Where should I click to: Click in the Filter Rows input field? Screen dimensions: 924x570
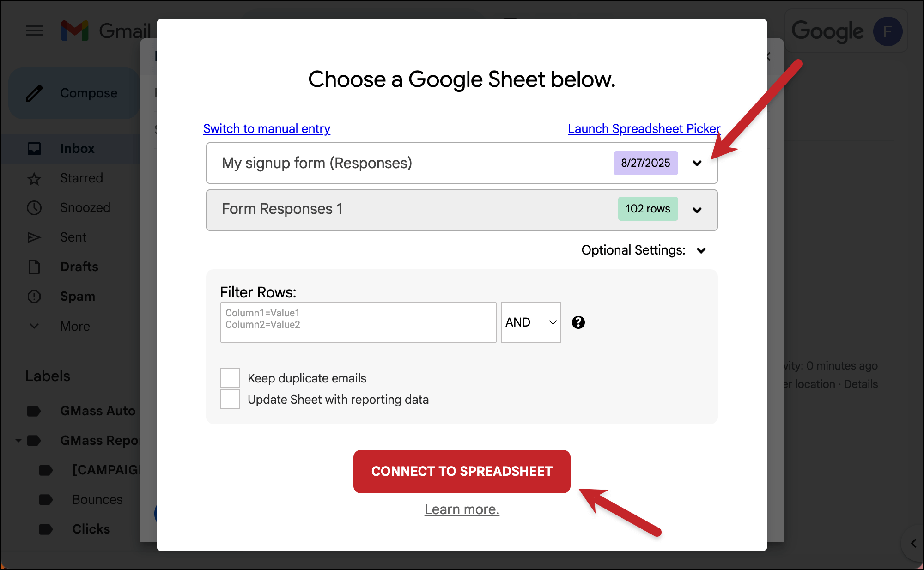coord(358,322)
